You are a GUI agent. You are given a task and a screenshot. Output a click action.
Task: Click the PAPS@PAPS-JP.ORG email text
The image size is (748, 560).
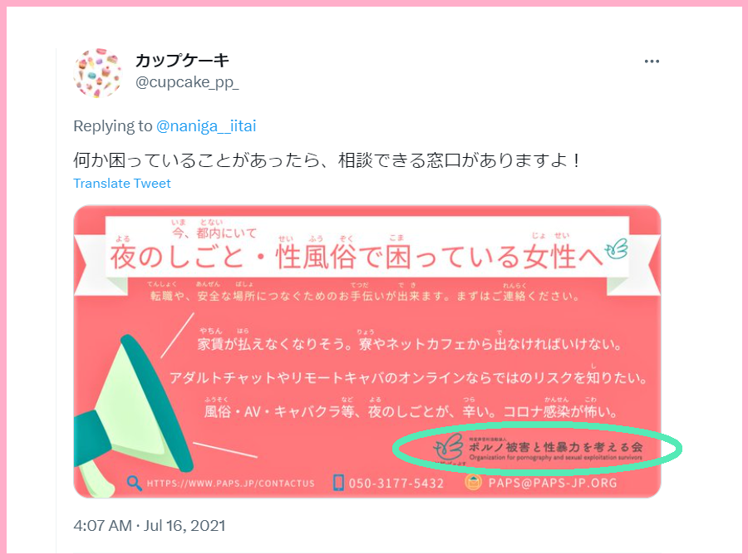click(x=553, y=483)
